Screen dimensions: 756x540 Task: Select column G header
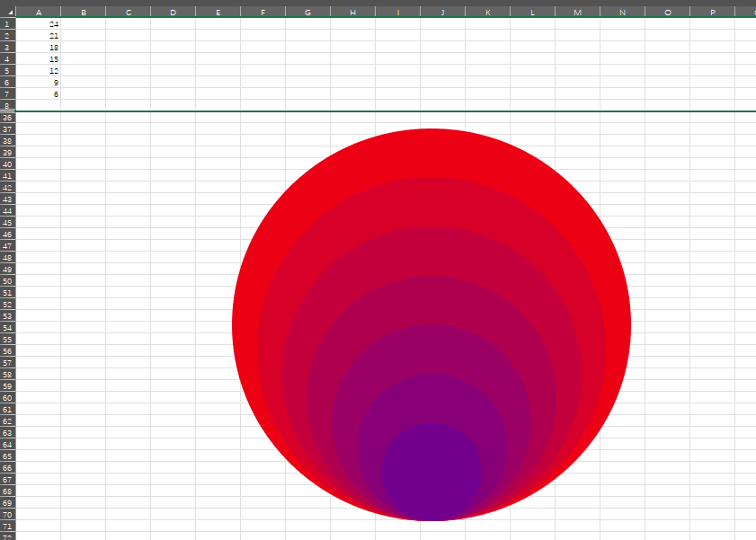click(x=307, y=12)
